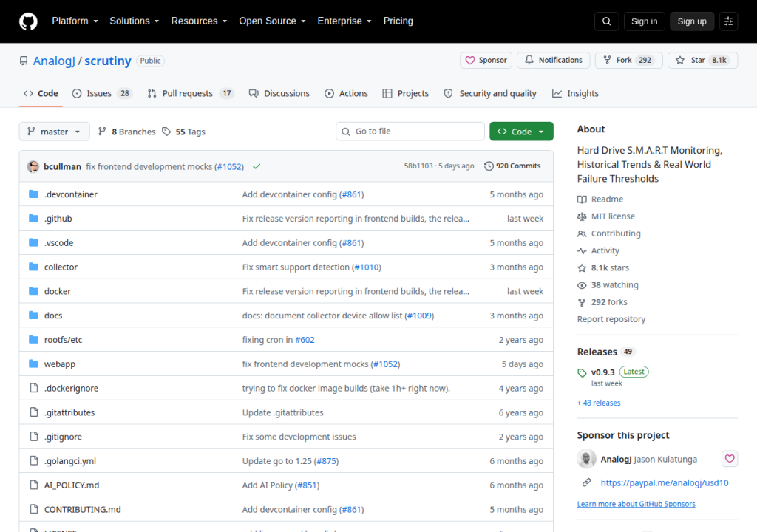The height and width of the screenshot is (532, 757).
Task: Select the Code tab
Action: (41, 94)
